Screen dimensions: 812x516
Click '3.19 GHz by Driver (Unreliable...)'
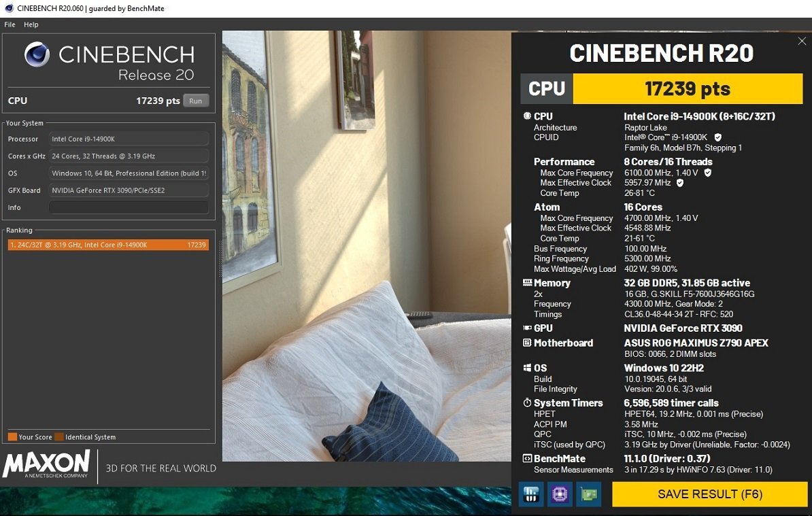click(707, 445)
